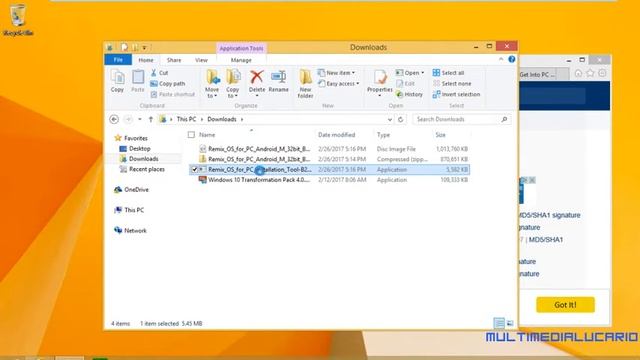Switch to the View ribbon tab
640x360 pixels.
pos(201,60)
